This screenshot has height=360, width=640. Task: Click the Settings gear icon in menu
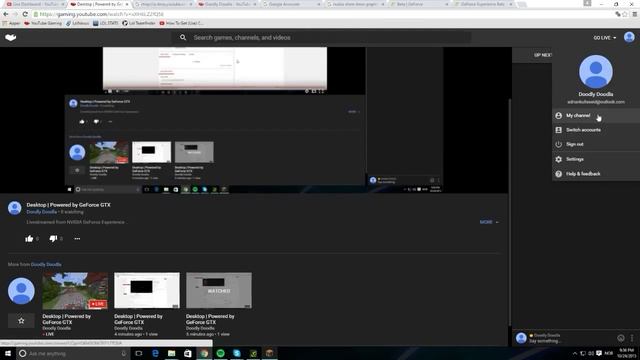[x=558, y=159]
